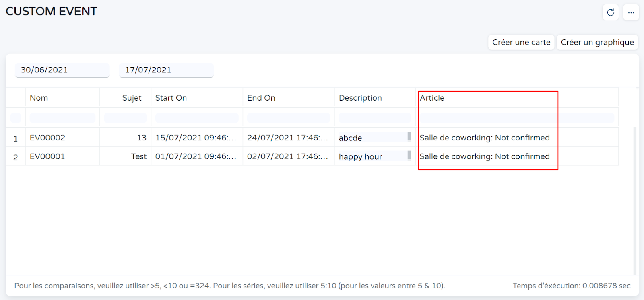
Task: Sort by the Nom column header
Action: click(39, 98)
